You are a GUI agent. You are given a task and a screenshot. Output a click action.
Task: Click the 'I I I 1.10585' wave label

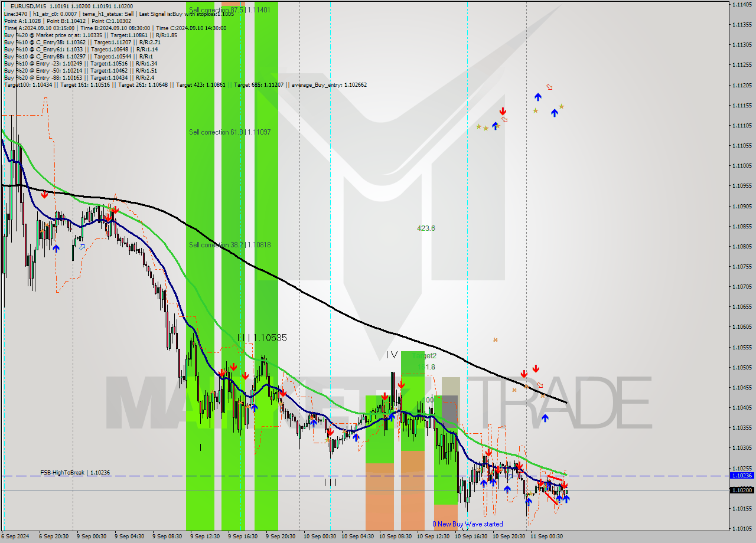coord(262,338)
